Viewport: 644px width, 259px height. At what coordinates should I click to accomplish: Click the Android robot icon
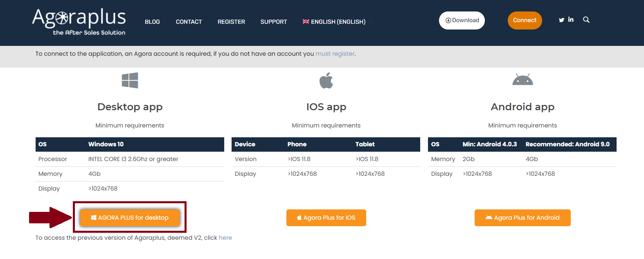point(522,80)
